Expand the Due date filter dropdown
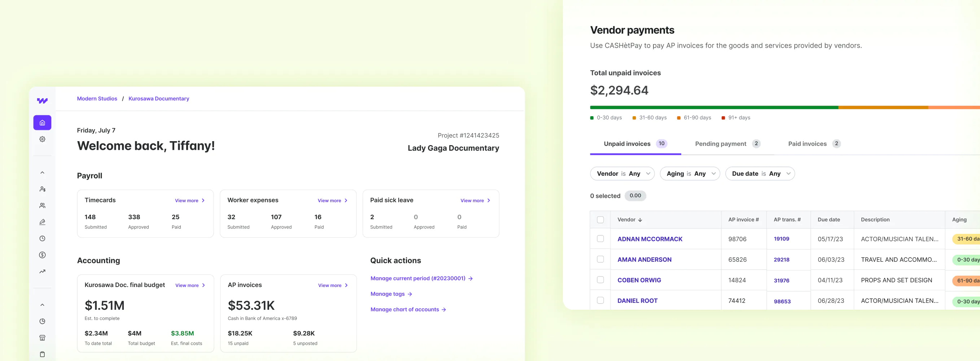The height and width of the screenshot is (361, 980). (x=760, y=173)
